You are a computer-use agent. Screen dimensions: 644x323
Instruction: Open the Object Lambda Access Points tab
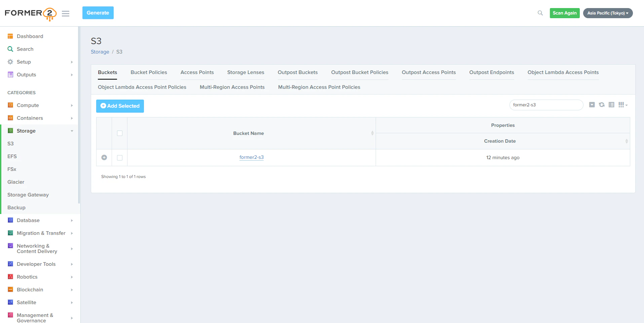point(563,72)
